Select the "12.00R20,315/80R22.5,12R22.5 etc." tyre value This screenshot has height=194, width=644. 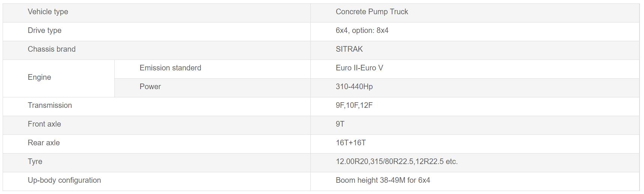coord(396,161)
